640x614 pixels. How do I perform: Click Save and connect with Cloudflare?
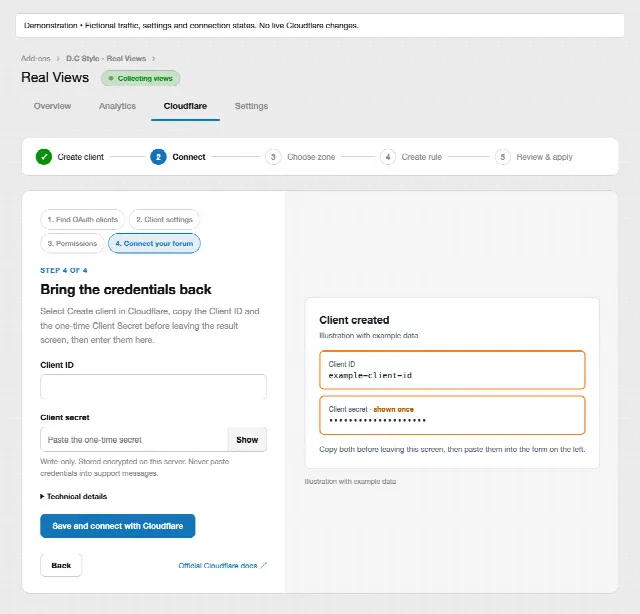[118, 526]
